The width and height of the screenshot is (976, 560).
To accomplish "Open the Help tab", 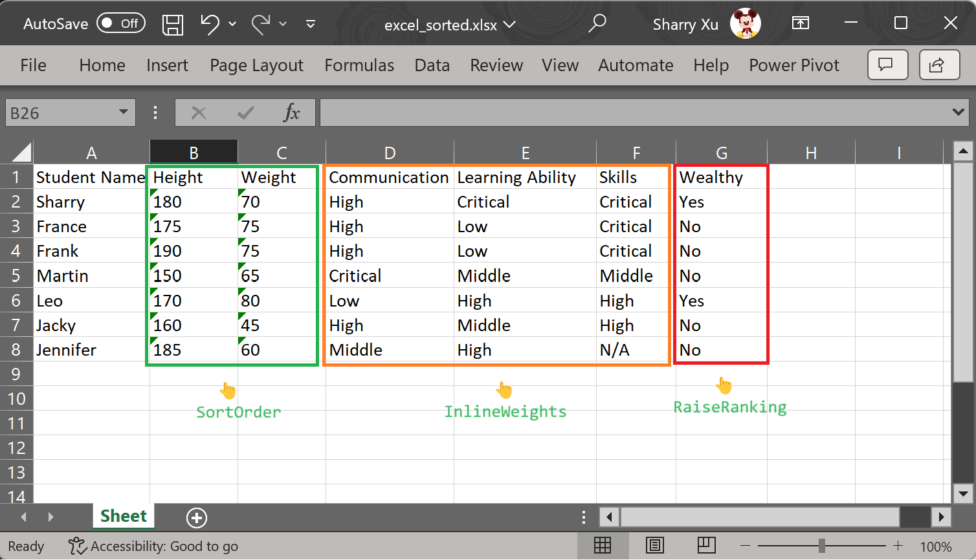I will tap(711, 65).
